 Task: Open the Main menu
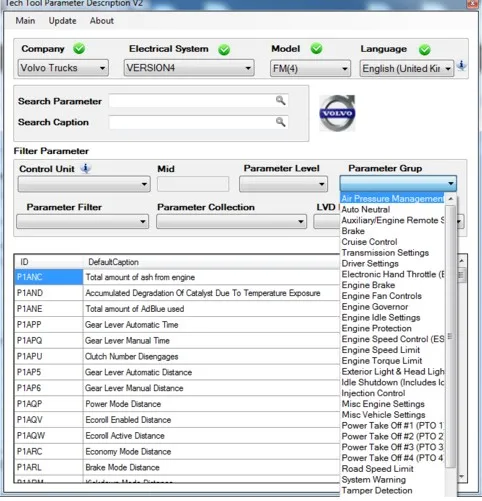point(25,21)
